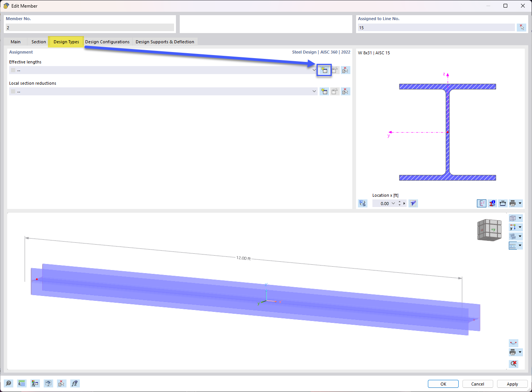The height and width of the screenshot is (392, 532).
Task: Create a new local section reduction
Action: (x=324, y=91)
